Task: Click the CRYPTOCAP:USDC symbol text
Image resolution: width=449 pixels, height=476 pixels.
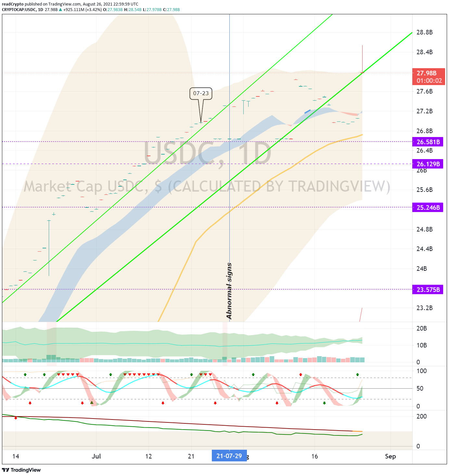Action: tap(19, 9)
